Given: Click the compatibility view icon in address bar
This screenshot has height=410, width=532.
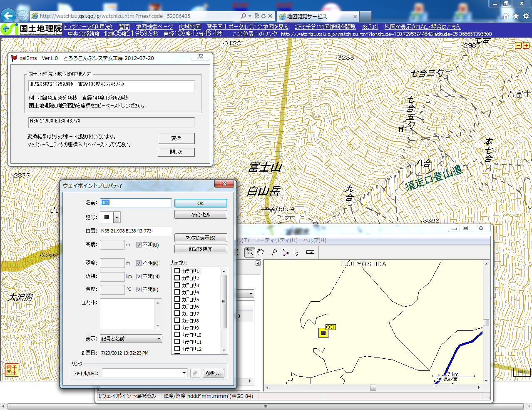Looking at the screenshot, I should click(257, 16).
